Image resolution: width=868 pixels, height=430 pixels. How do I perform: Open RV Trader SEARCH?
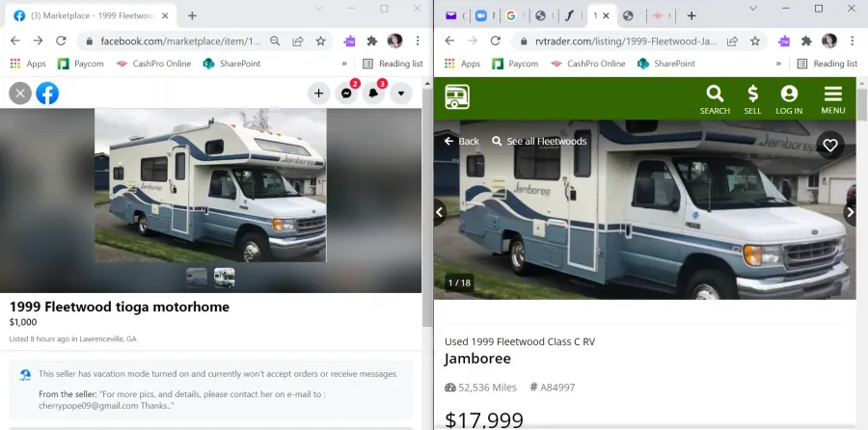(x=715, y=99)
